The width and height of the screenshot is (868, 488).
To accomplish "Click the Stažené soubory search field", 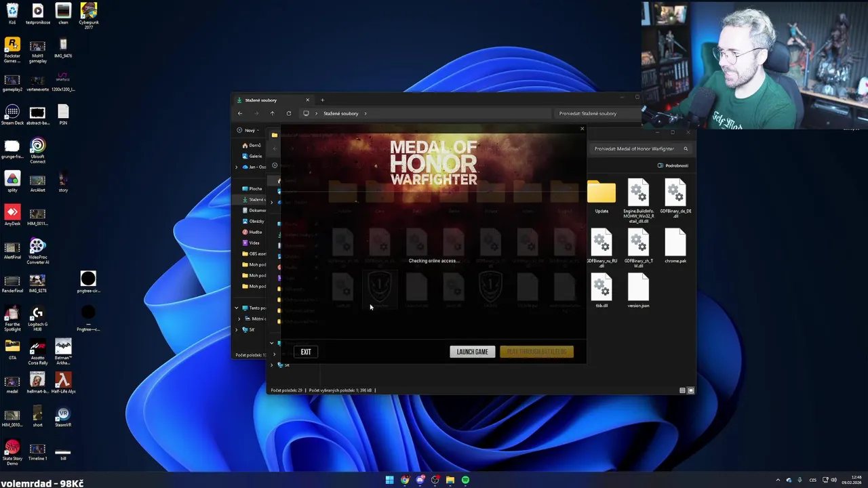I will point(597,113).
